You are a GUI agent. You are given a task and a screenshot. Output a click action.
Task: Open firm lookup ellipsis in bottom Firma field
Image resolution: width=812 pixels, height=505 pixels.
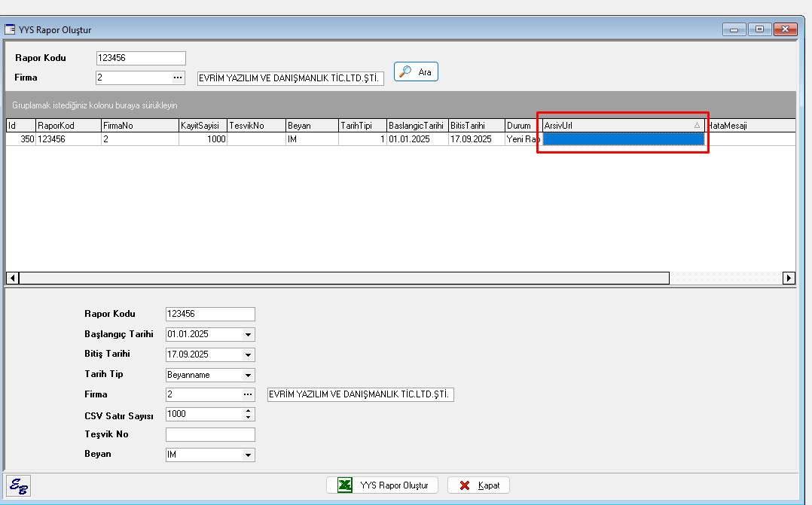tap(247, 394)
